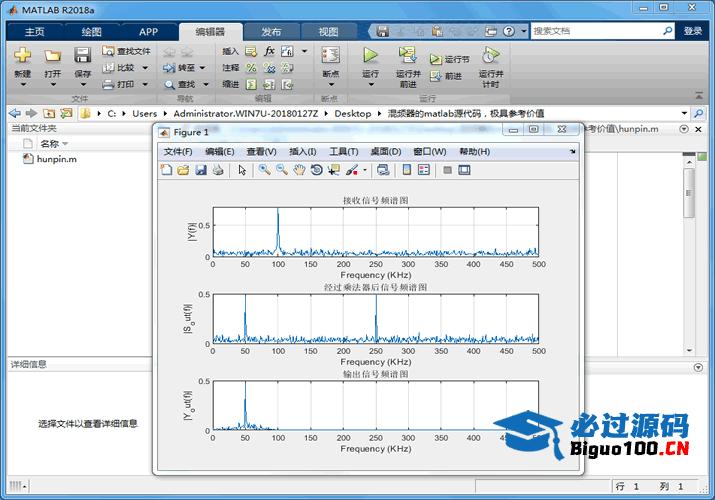Select the Zoom Out tool in Figure toolbar
Viewport: 715px width, 500px height.
[281, 170]
